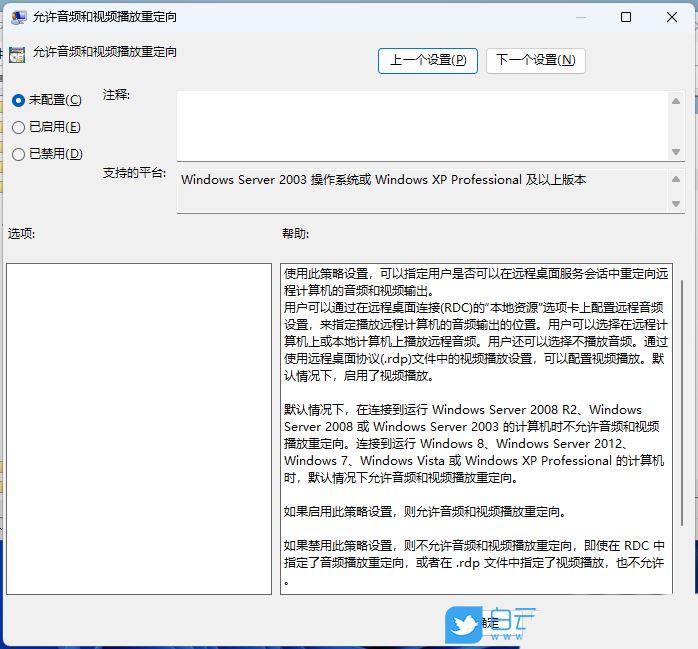Click the 下一个设置(N) button
Viewport: 698px width, 649px height.
536,61
